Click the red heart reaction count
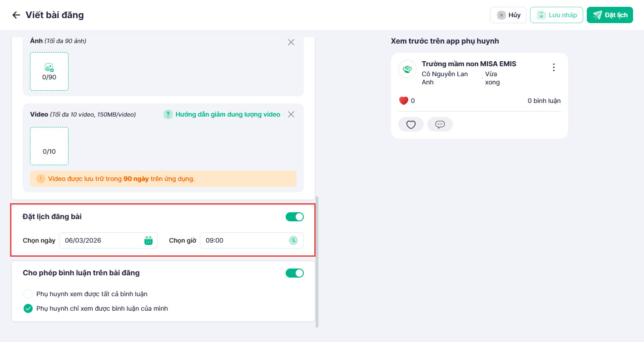The height and width of the screenshot is (342, 644). [403, 101]
